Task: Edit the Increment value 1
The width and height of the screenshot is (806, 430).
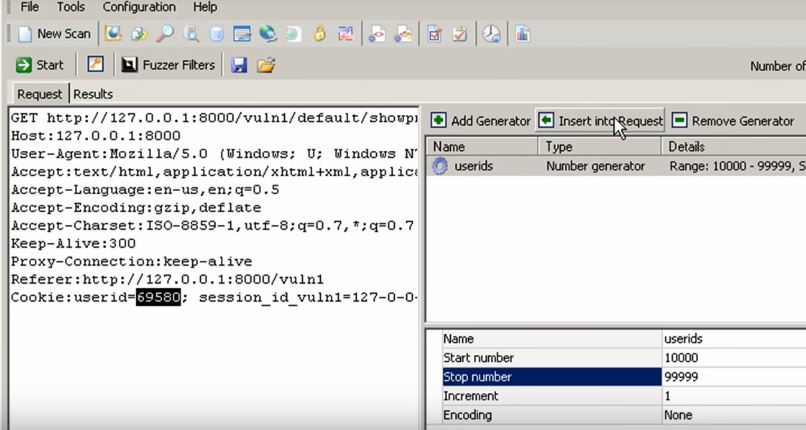Action: [734, 396]
